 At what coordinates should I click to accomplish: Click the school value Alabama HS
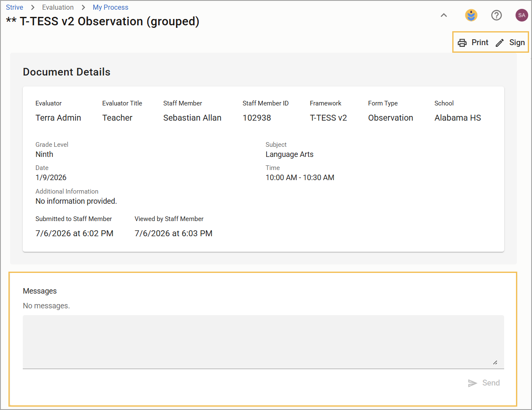pyautogui.click(x=458, y=118)
